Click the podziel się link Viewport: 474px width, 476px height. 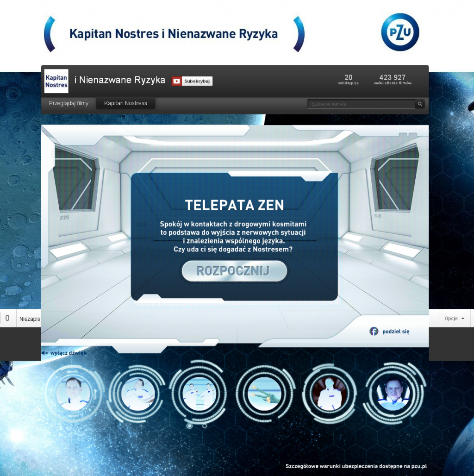point(396,332)
